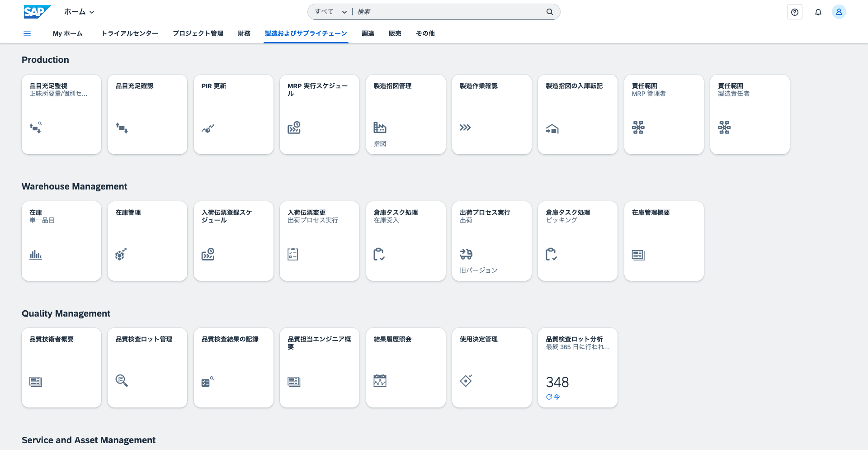Click the 348 value on 品質検査ロット分析

(557, 382)
